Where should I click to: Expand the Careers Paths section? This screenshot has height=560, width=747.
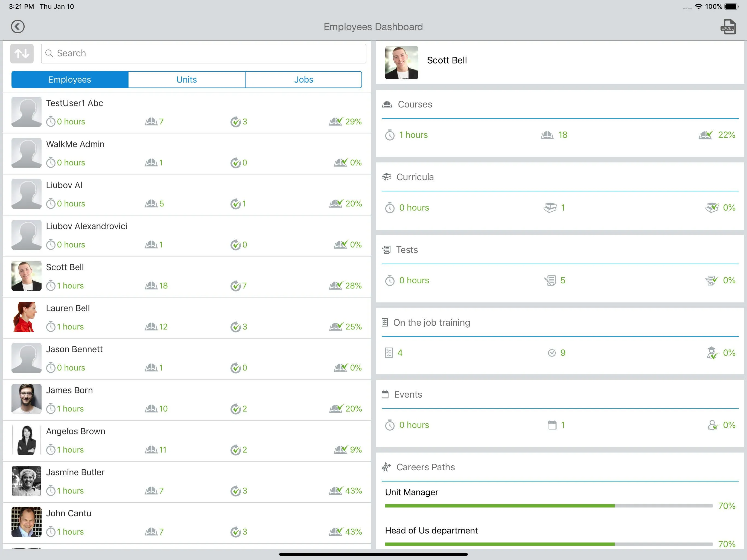425,467
